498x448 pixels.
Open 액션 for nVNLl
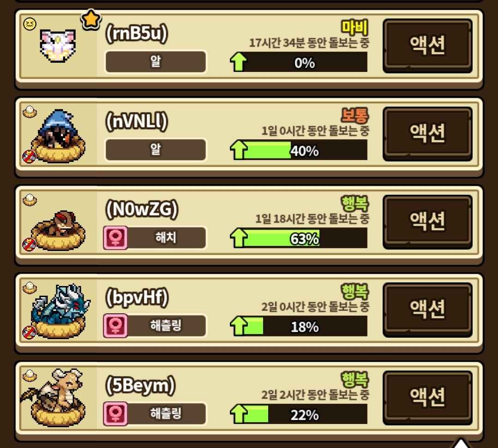(x=427, y=133)
